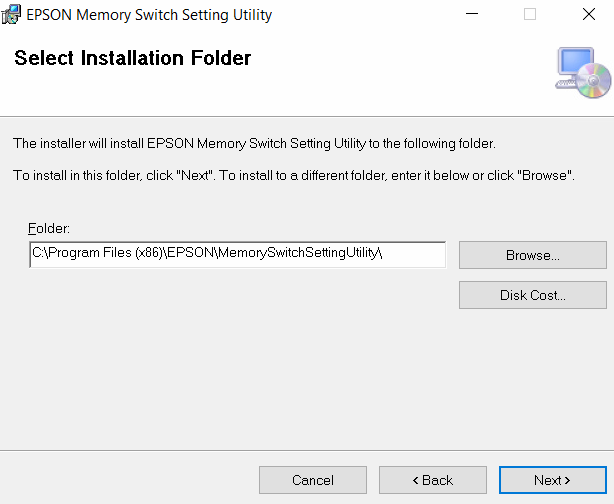Click the computer and CD graphic
The height and width of the screenshot is (504, 614).
tap(582, 73)
